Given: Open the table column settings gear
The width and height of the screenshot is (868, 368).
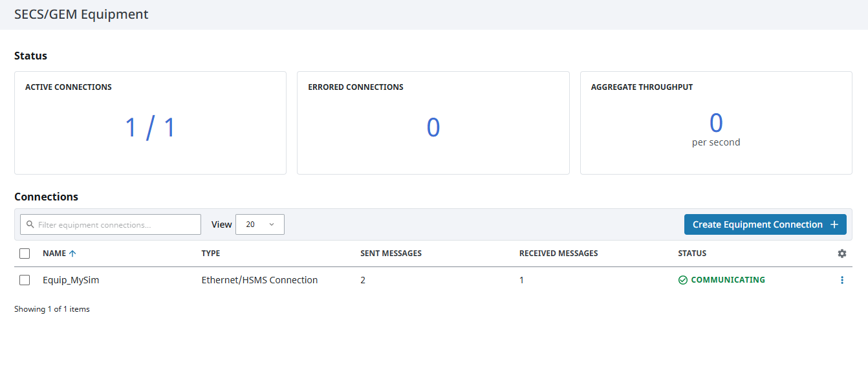Looking at the screenshot, I should 841,254.
